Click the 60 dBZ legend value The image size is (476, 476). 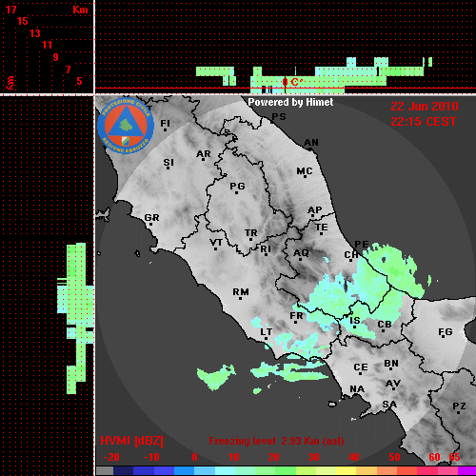coord(434,457)
